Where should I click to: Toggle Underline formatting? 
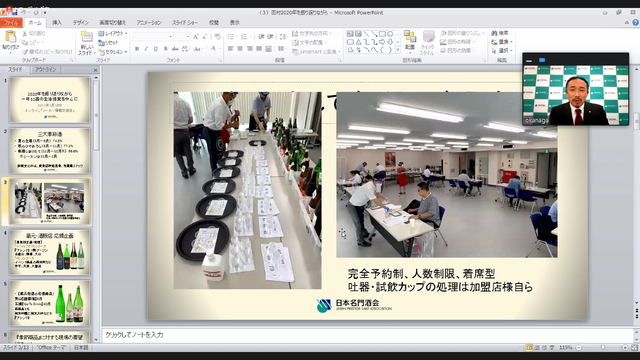pos(156,49)
